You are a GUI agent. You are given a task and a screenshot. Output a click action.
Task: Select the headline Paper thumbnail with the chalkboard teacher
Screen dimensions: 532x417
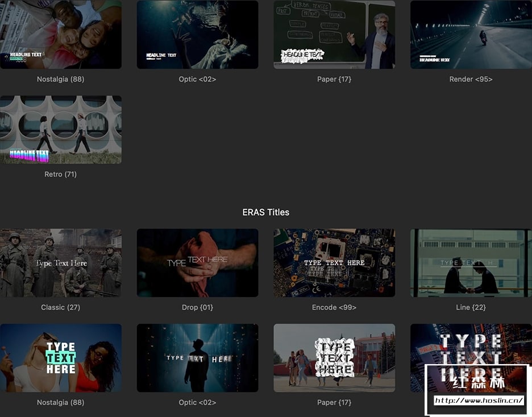334,34
